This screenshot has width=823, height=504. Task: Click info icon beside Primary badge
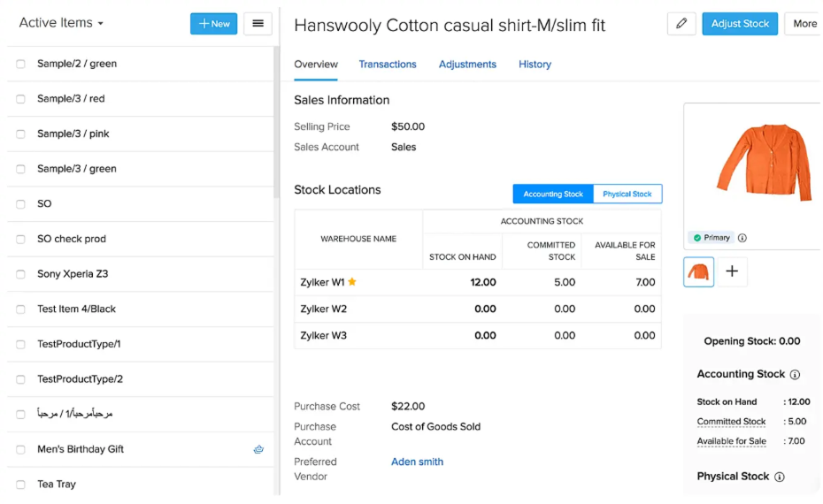[x=742, y=238]
